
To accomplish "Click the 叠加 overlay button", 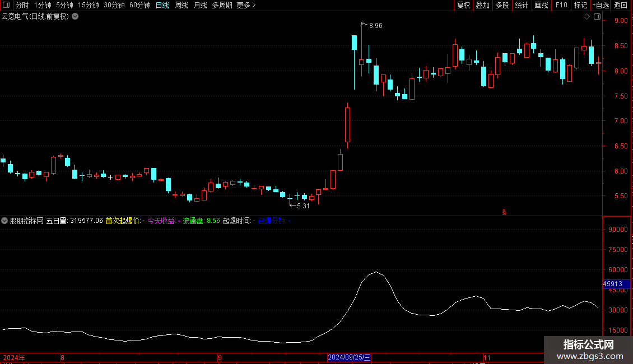I will tap(483, 5).
